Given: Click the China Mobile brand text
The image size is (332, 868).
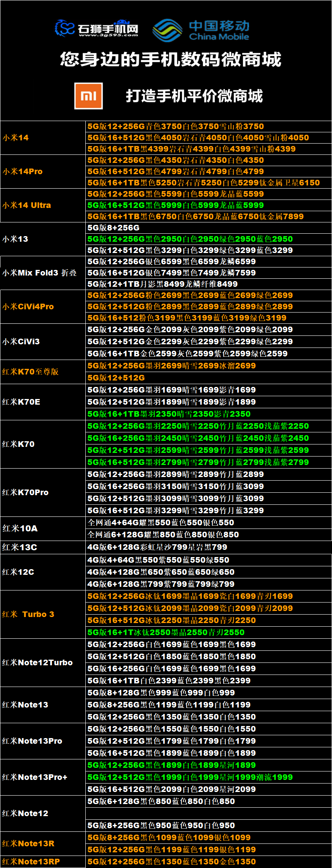Looking at the screenshot, I should click(x=219, y=31).
